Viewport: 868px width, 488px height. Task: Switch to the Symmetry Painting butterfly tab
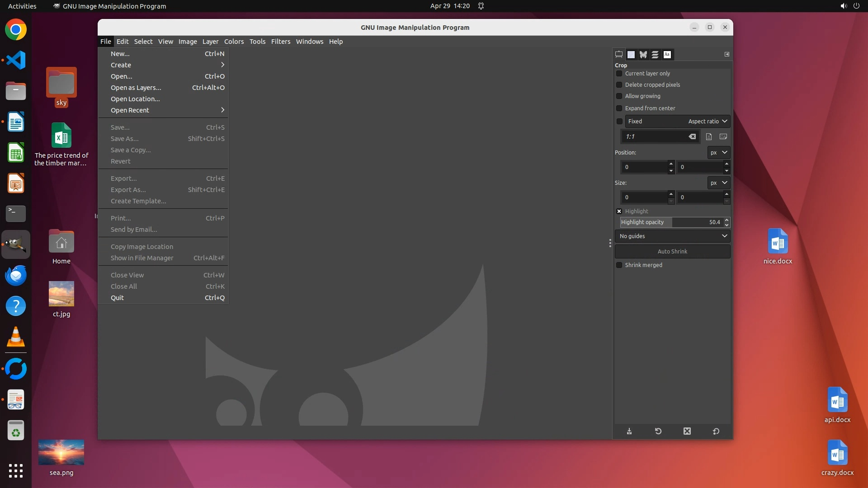coord(643,55)
